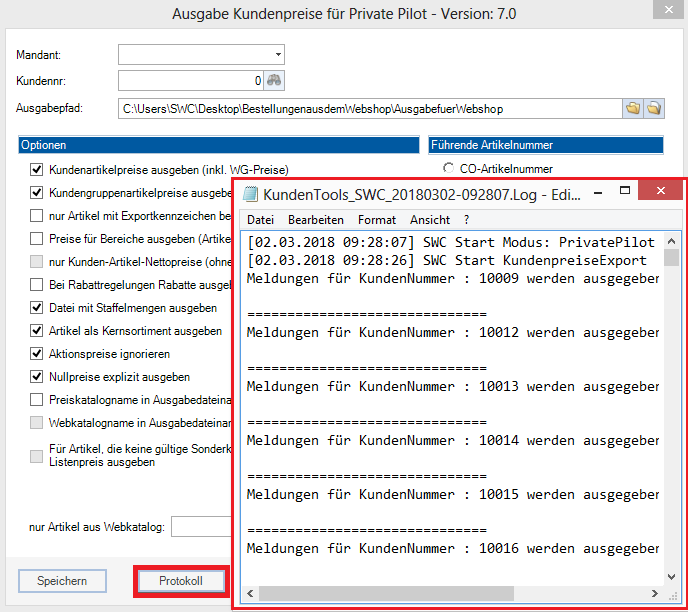This screenshot has width=688, height=612.
Task: Open the Bearbeiten menu in Notepad
Action: click(x=315, y=219)
